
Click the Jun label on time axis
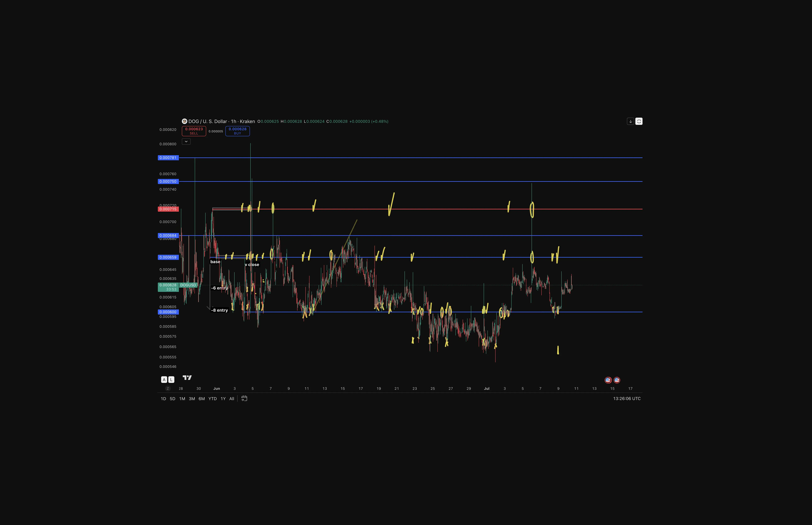217,389
